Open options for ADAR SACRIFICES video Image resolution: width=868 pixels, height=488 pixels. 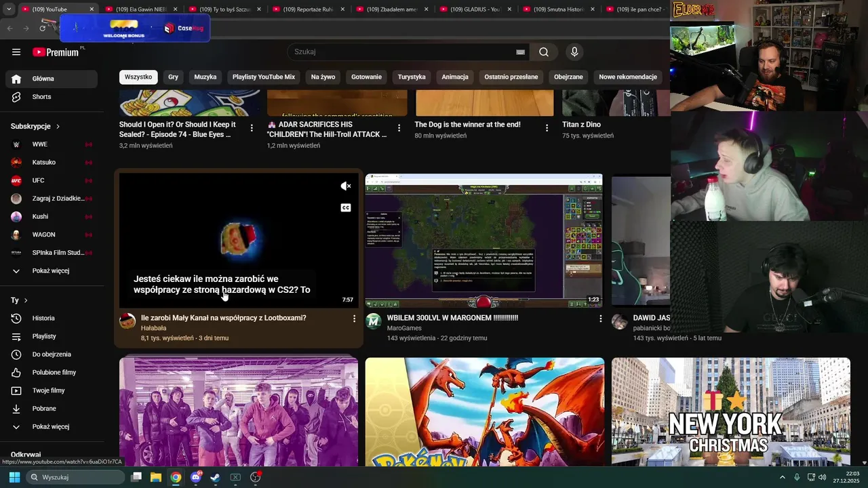click(x=399, y=127)
